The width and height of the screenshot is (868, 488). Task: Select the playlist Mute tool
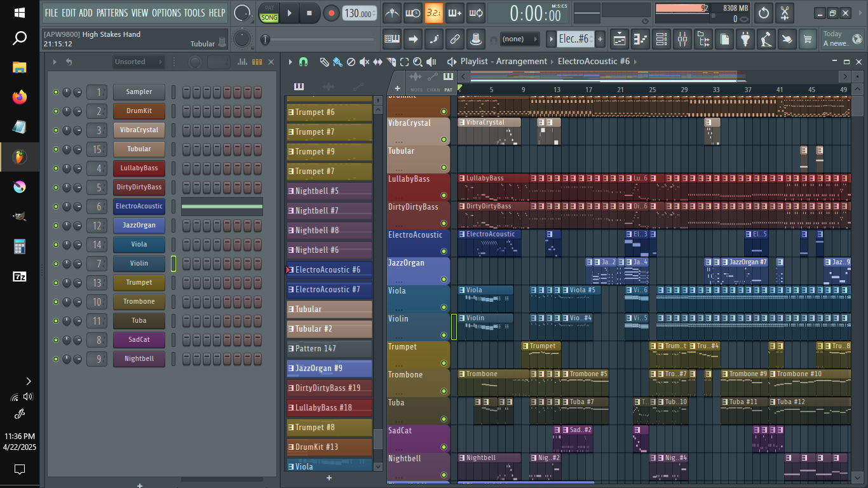(x=364, y=62)
